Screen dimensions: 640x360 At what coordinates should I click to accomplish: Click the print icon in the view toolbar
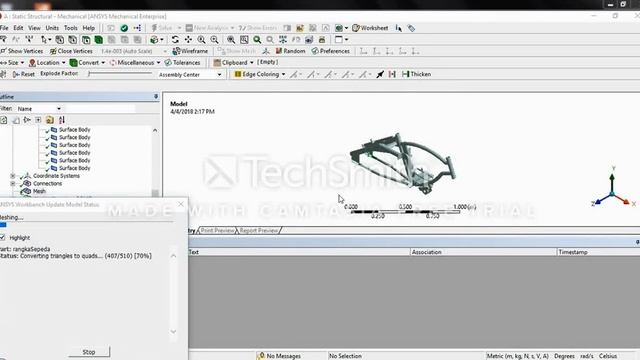tap(322, 40)
